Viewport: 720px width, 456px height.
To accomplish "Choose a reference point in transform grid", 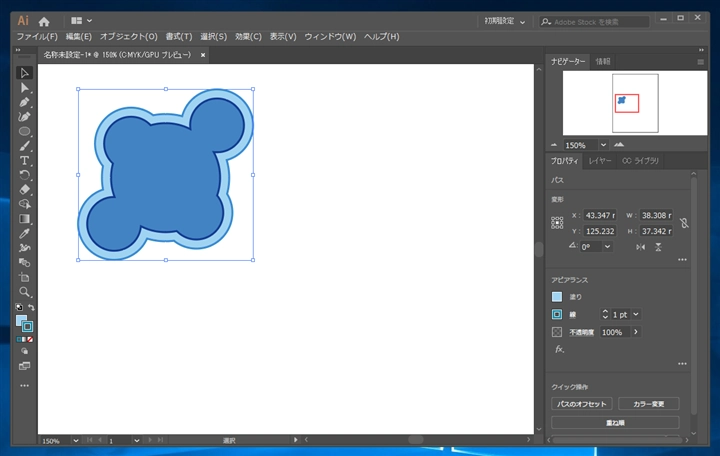I will point(557,223).
